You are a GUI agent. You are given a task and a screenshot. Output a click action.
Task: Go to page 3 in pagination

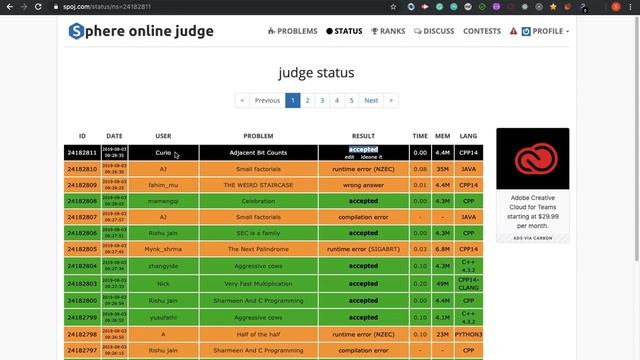click(322, 100)
